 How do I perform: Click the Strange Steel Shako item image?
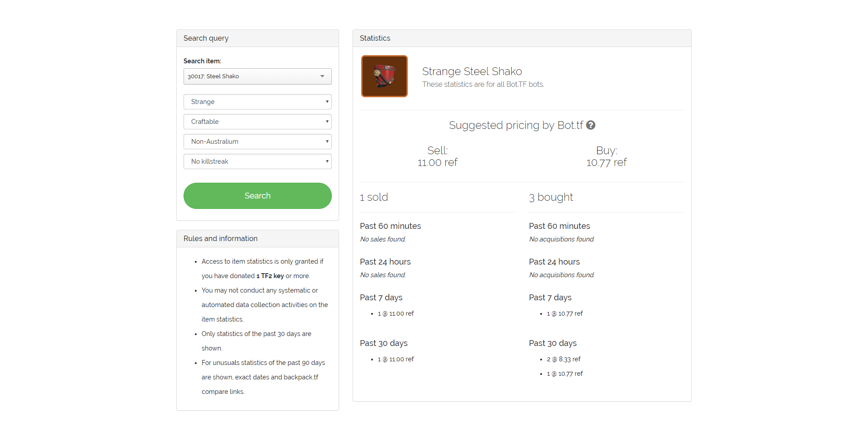384,76
